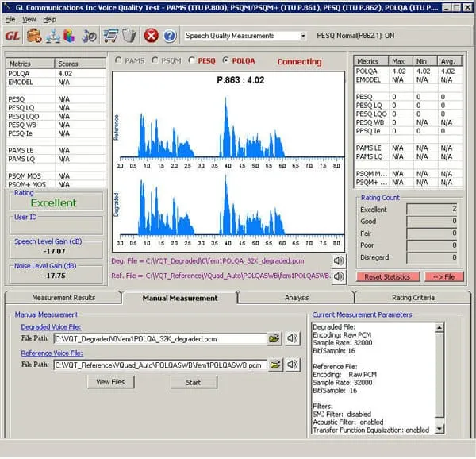Click the title bar application icon
The image size is (476, 459).
click(8, 7)
